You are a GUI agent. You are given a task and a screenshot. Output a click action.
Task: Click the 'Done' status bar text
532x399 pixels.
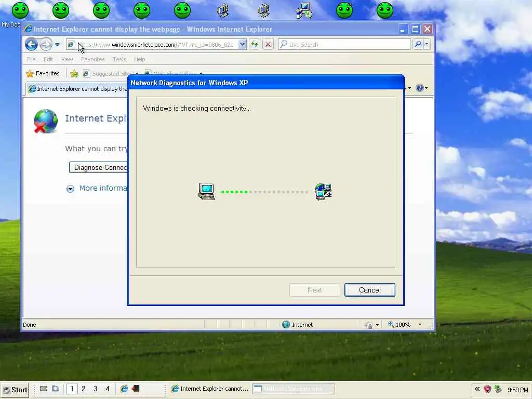(x=30, y=325)
